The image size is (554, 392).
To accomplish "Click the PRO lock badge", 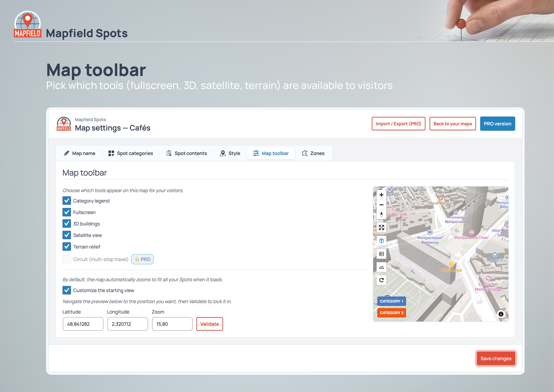I will (142, 259).
